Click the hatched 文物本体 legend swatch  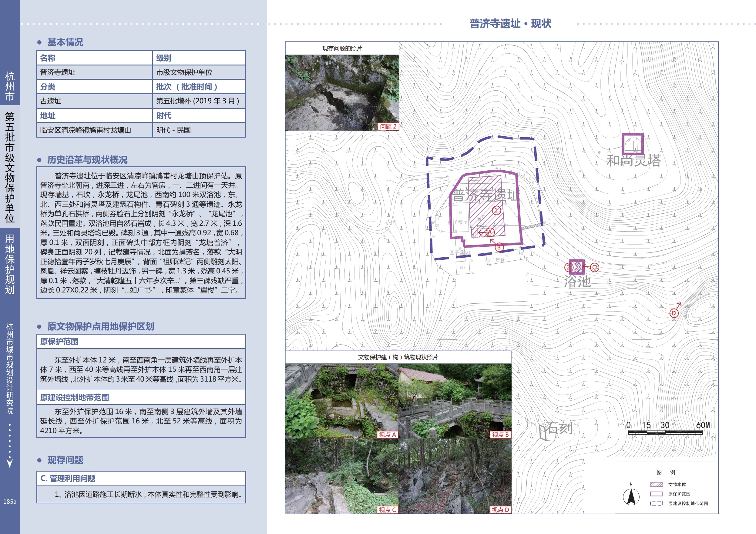coord(656,484)
